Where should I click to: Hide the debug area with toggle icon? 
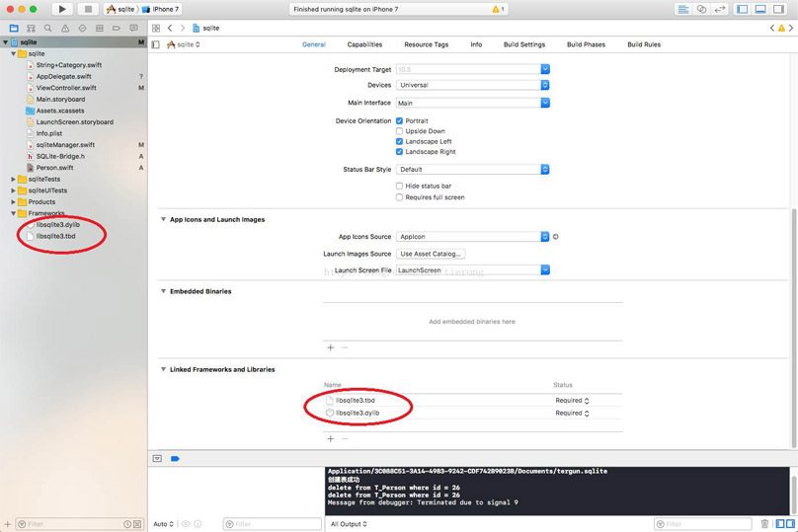[x=157, y=459]
